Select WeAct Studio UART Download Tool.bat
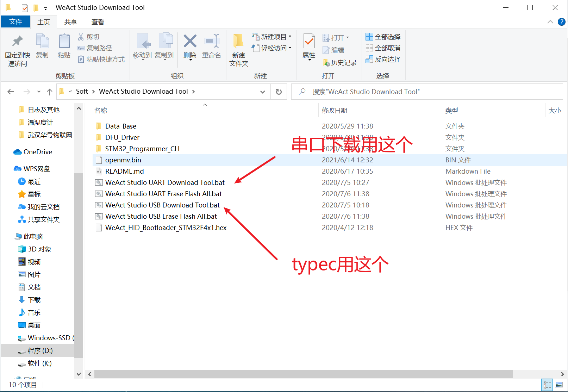The width and height of the screenshot is (568, 392). click(x=165, y=182)
